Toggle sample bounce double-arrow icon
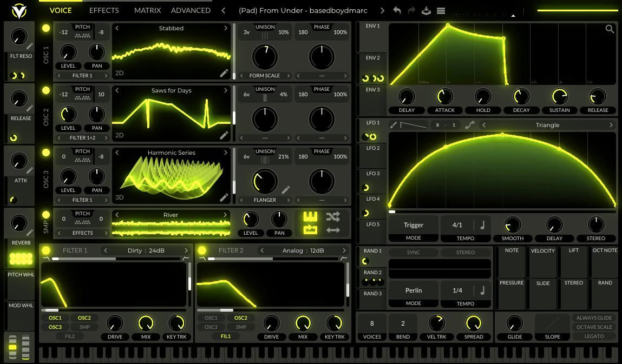Image resolution: width=622 pixels, height=364 pixels. coord(333,230)
